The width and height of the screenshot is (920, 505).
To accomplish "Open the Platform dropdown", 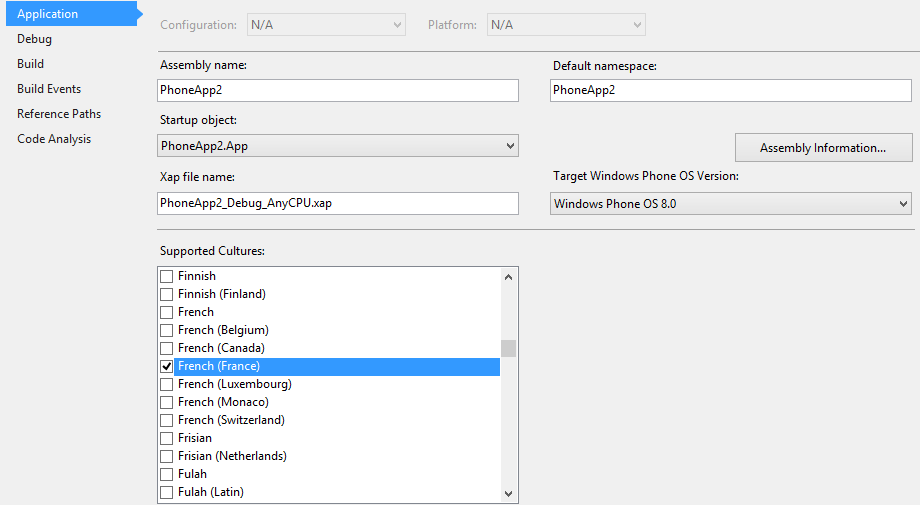I will coord(565,24).
